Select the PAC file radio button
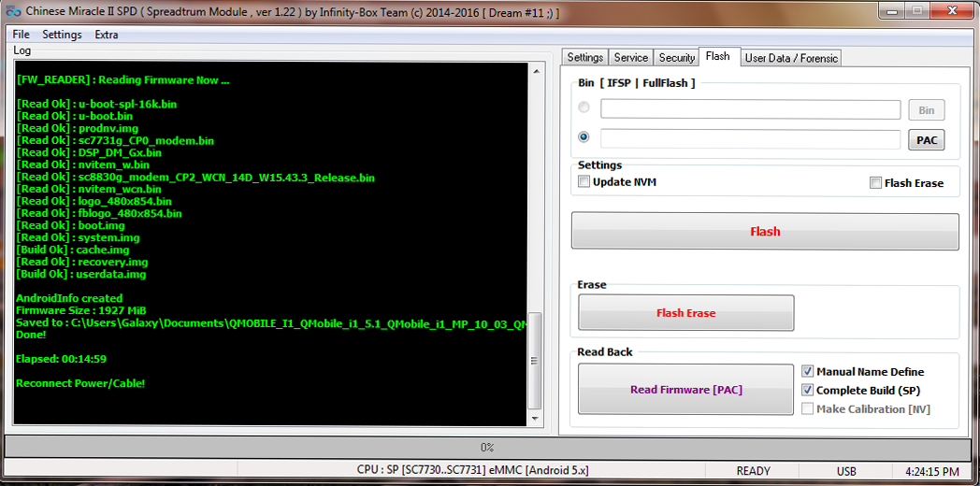This screenshot has width=980, height=486. tap(584, 136)
